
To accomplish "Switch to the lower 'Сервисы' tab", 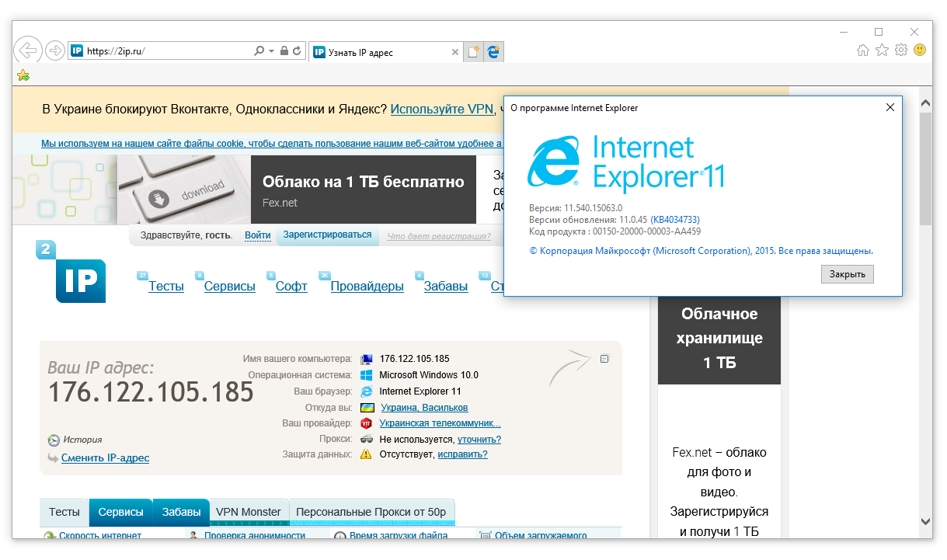I will click(x=121, y=512).
